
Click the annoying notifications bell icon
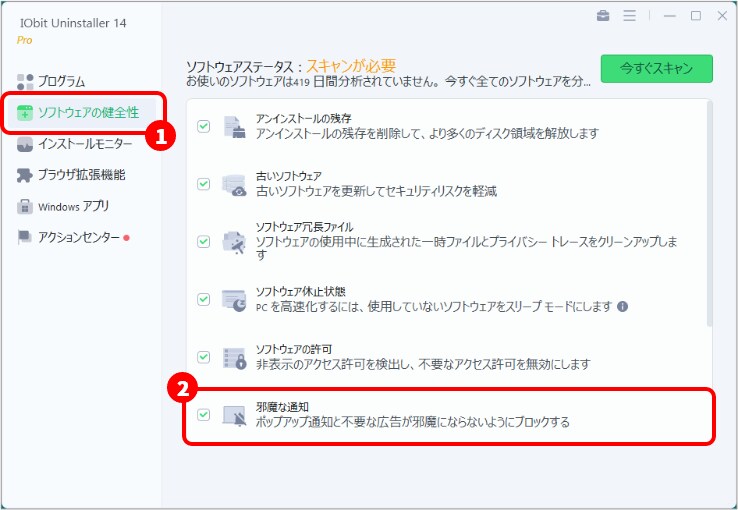tap(234, 415)
